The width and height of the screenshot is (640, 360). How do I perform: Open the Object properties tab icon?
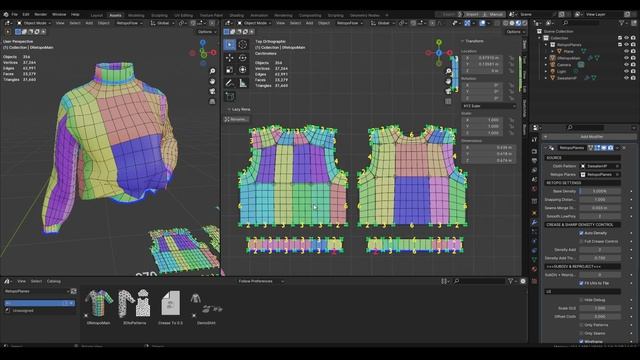(x=534, y=212)
